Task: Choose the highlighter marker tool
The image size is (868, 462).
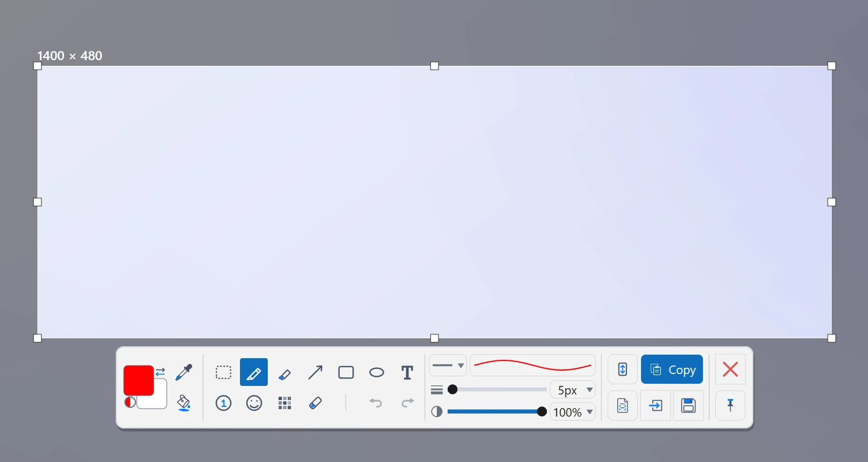Action: 285,372
